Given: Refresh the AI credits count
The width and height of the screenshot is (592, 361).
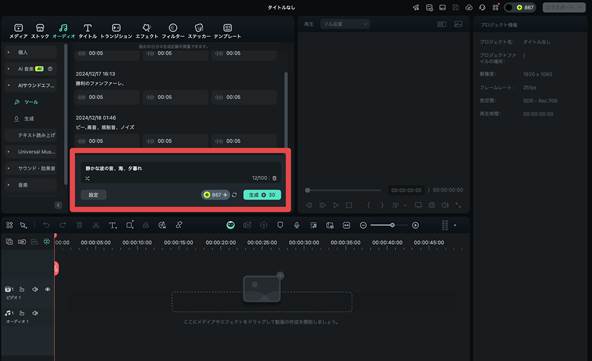Looking at the screenshot, I should (x=234, y=195).
